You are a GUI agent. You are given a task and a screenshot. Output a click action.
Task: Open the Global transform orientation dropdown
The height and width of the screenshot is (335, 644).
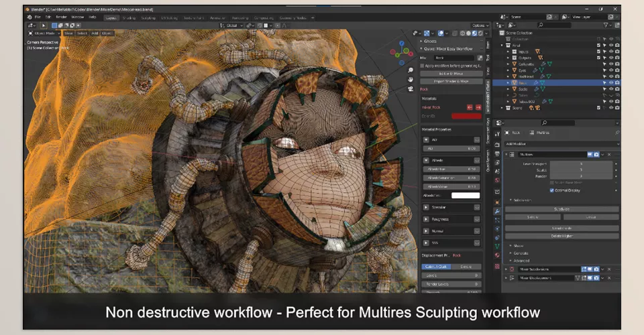231,25
